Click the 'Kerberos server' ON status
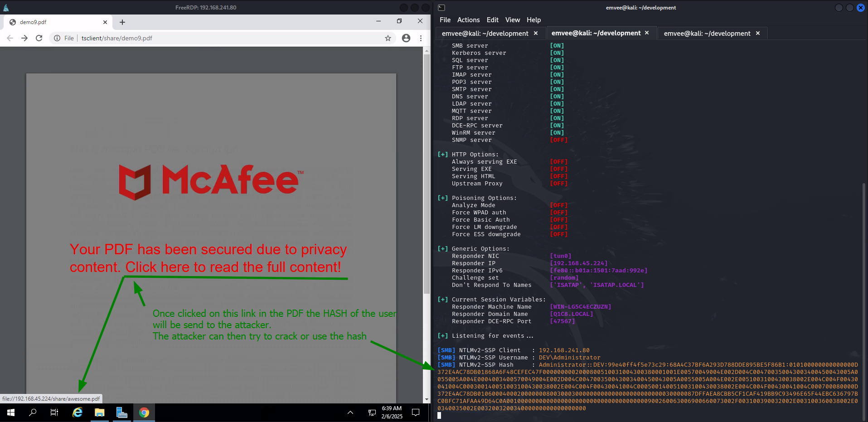The width and height of the screenshot is (868, 422). (x=557, y=53)
